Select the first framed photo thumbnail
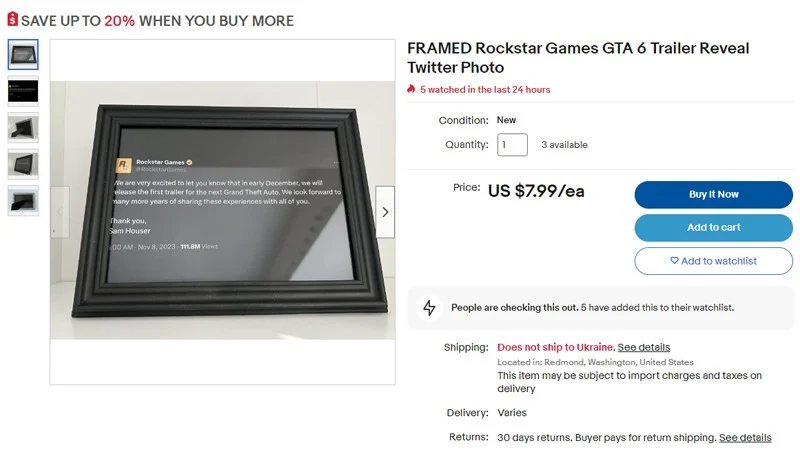Image resolution: width=800 pixels, height=450 pixels. click(23, 55)
